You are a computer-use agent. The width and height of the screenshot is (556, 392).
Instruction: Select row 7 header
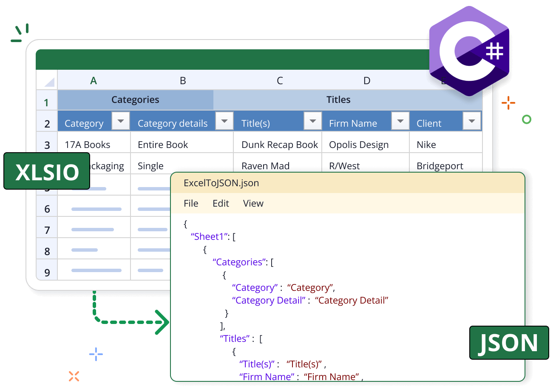(47, 230)
